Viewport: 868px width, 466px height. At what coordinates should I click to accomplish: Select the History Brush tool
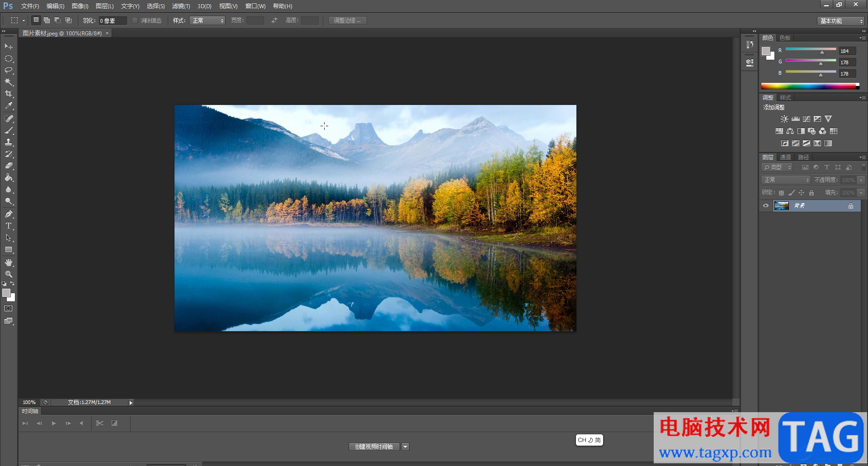point(9,154)
